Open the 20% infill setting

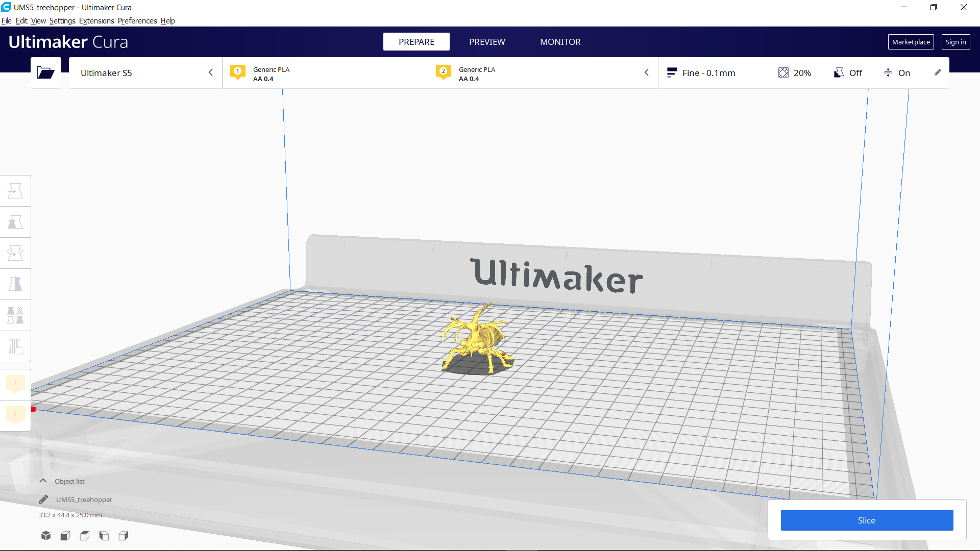tap(795, 73)
